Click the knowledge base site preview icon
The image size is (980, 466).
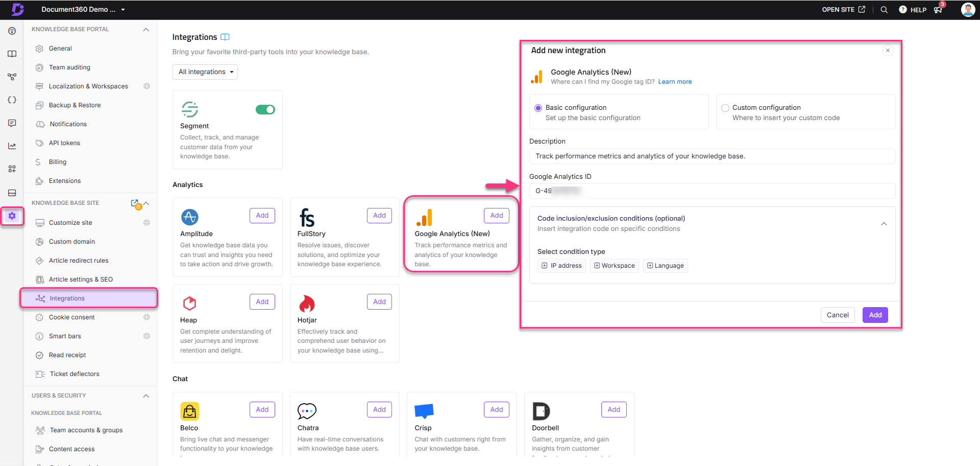point(135,203)
